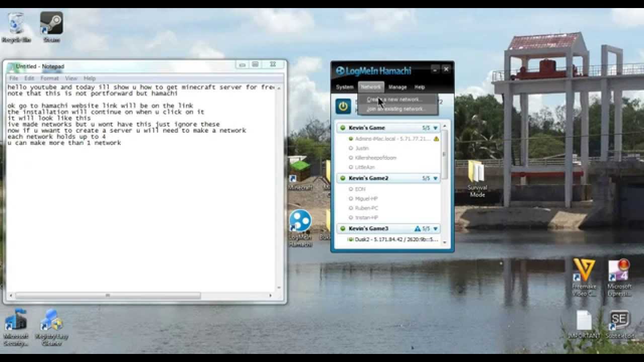Open the System menu in Hamachi
This screenshot has height=362, width=644.
pyautogui.click(x=345, y=87)
